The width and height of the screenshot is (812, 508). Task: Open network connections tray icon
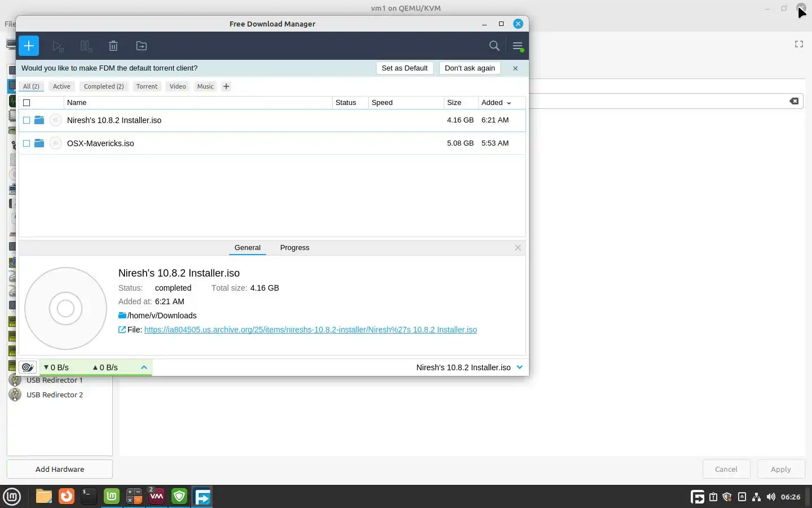(x=756, y=497)
